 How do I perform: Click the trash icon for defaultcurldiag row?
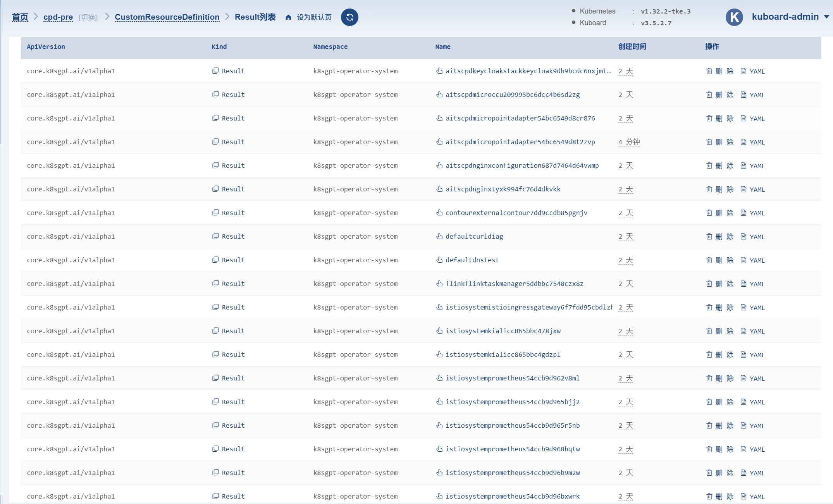point(709,236)
